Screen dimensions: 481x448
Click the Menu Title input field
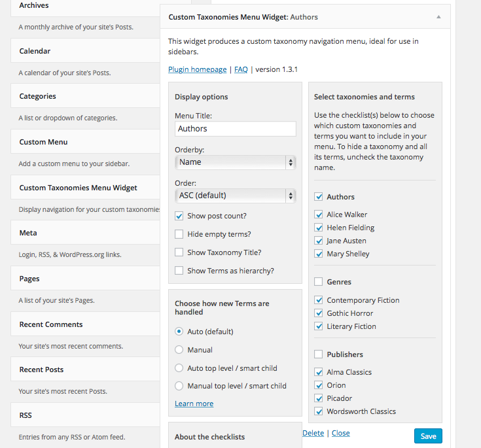(x=235, y=129)
